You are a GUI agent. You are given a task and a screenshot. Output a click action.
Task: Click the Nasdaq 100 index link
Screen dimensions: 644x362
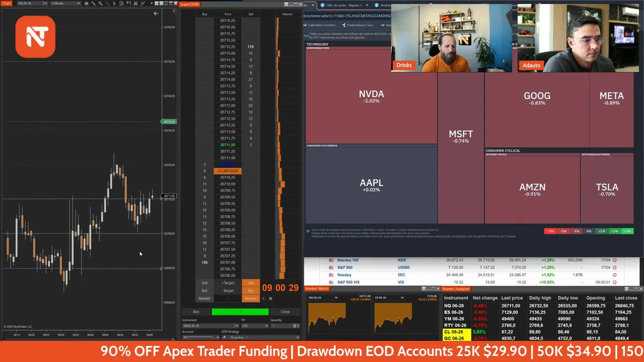click(348, 260)
